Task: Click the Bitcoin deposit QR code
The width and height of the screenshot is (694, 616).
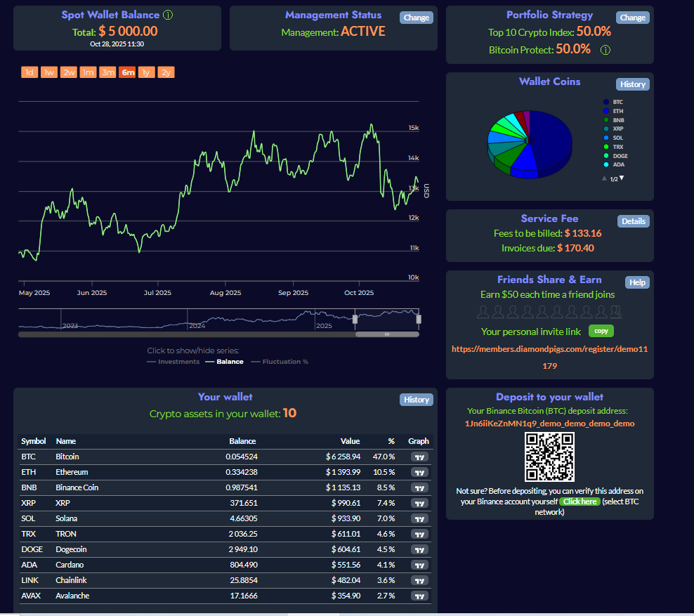Action: tap(550, 457)
